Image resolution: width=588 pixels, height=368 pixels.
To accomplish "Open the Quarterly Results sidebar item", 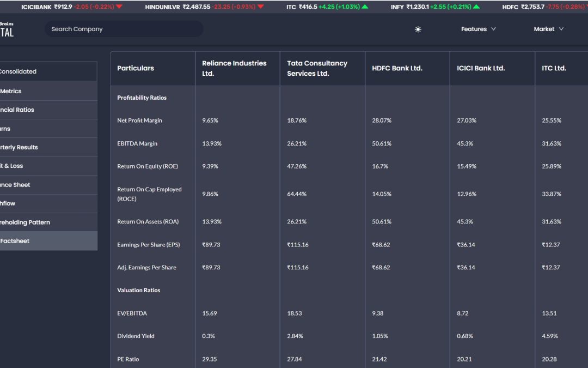I will tap(48, 147).
